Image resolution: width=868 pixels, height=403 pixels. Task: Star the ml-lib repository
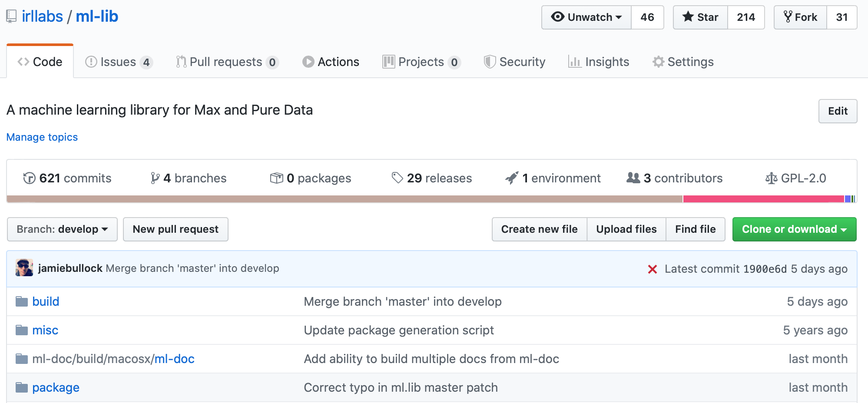pyautogui.click(x=700, y=17)
